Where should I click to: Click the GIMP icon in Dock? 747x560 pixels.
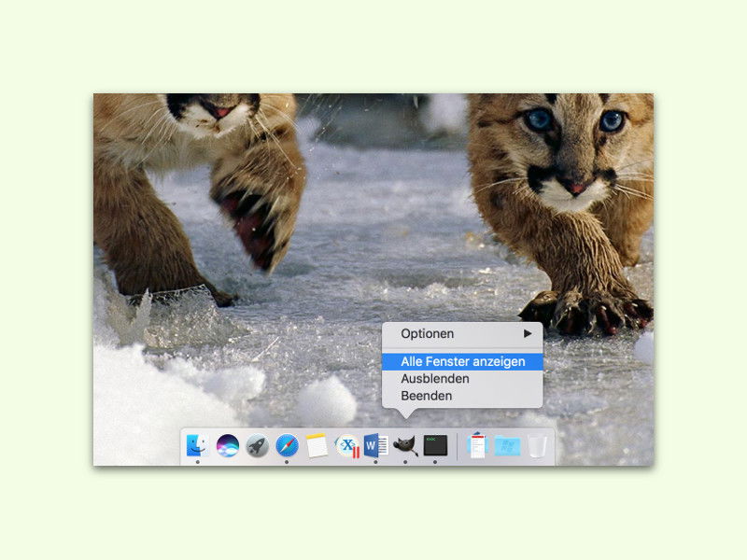pyautogui.click(x=405, y=446)
